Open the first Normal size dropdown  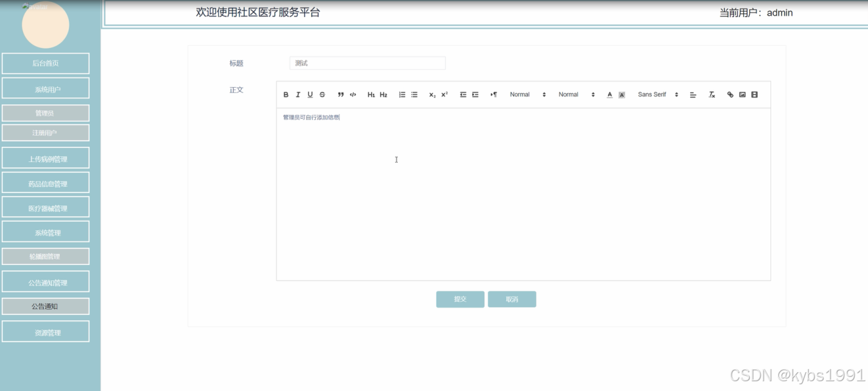click(x=528, y=94)
